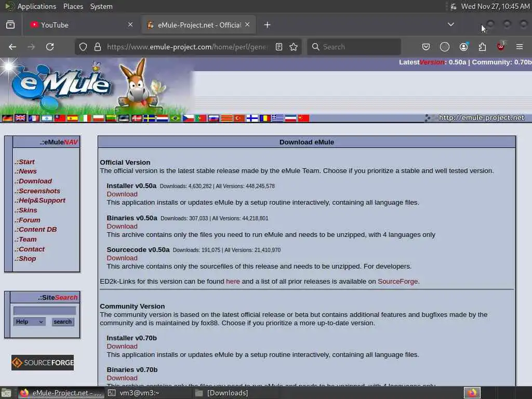Open .:News navigation link
The image size is (532, 399).
pos(25,171)
